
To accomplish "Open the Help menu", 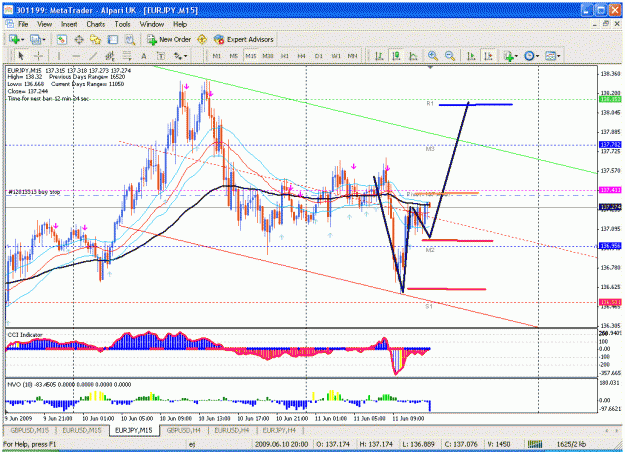I will (180, 24).
